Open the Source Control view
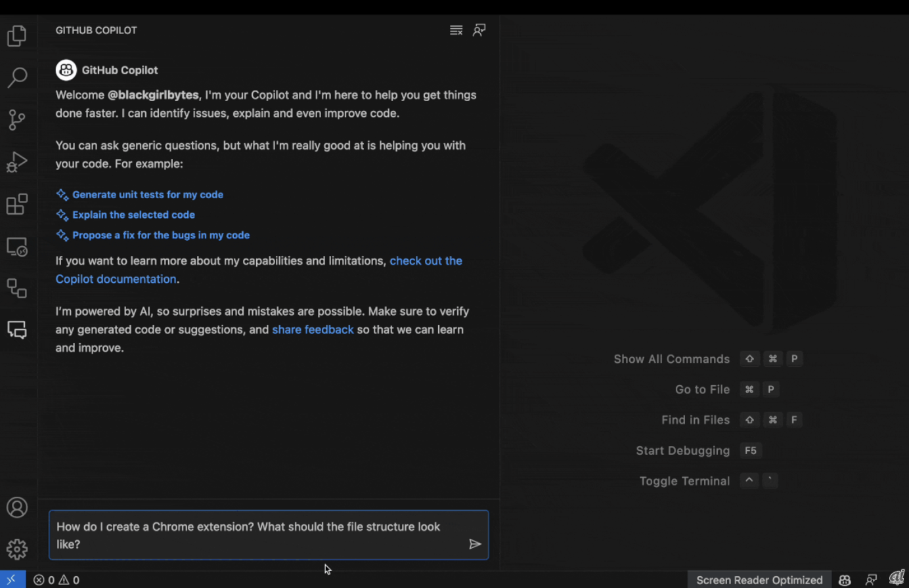 click(x=17, y=119)
